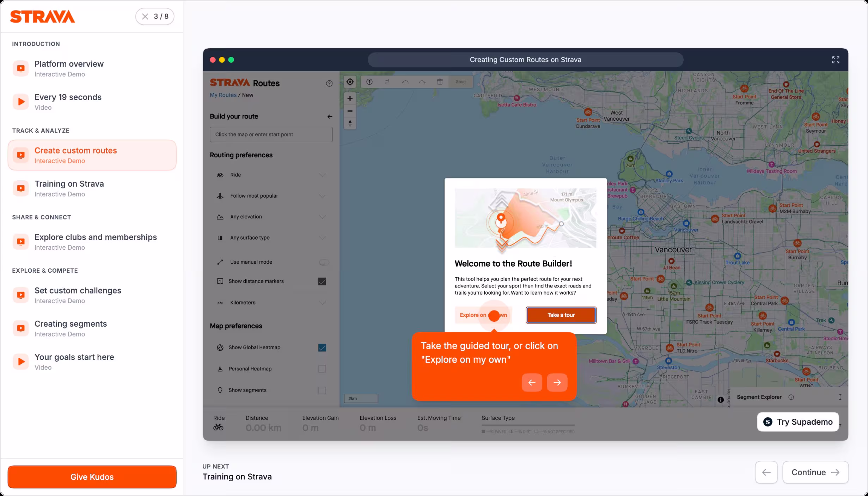The height and width of the screenshot is (496, 868).
Task: Click the locate me target icon
Action: [x=350, y=82]
